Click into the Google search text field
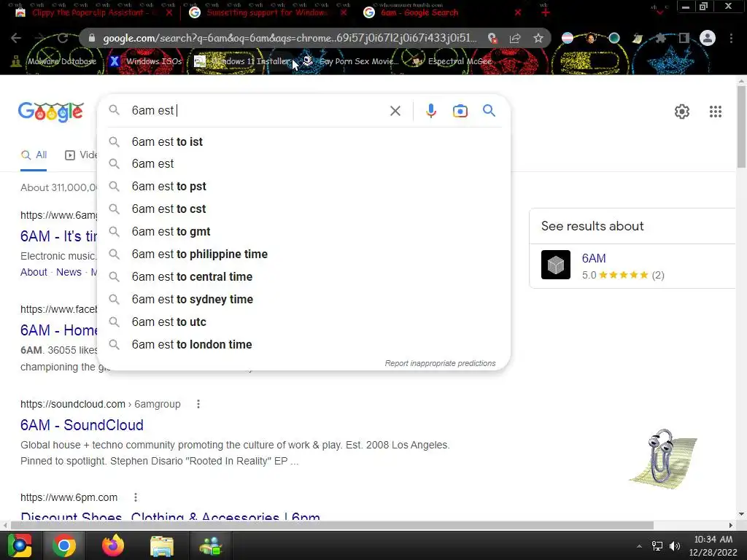Viewport: 747px width, 560px height. pyautogui.click(x=258, y=111)
